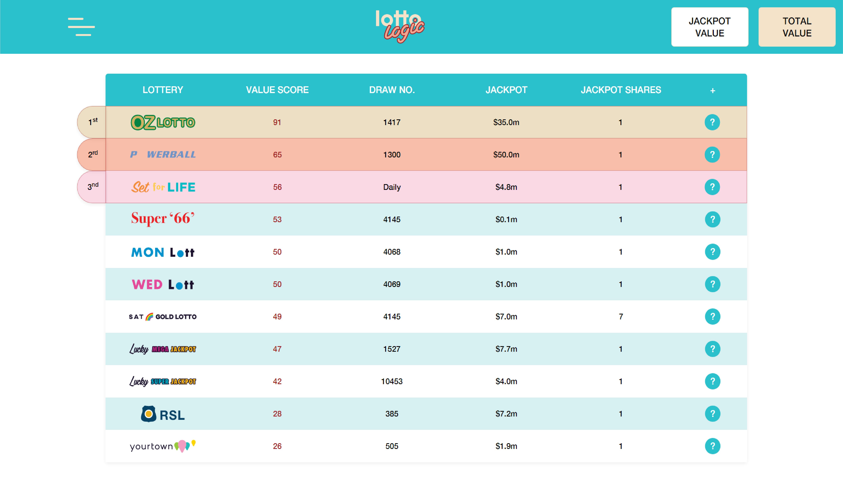Open help for the Wed Lotto row
The width and height of the screenshot is (843, 504).
[713, 284]
